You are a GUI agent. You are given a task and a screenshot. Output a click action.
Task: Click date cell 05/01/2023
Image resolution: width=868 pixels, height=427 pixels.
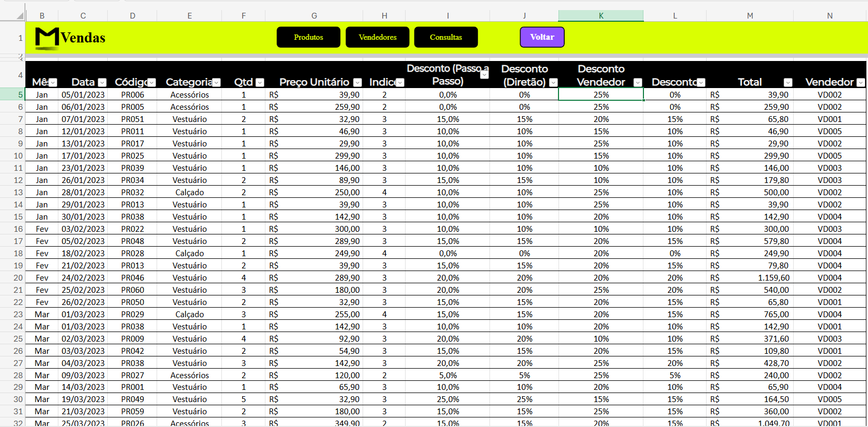coord(83,94)
